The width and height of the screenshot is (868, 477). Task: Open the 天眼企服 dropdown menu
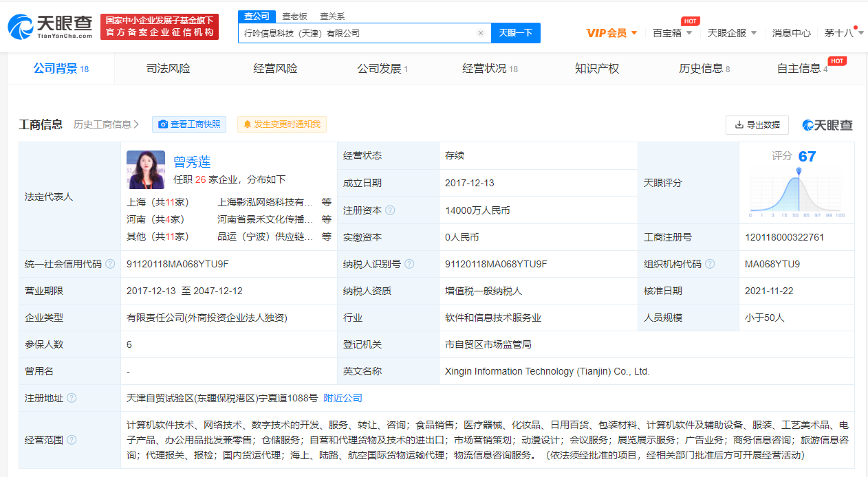732,33
